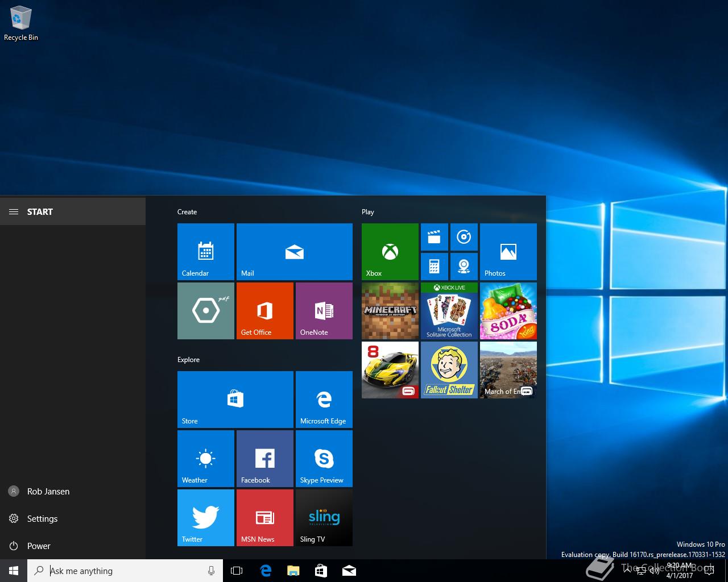Click the Cortana microphone icon
The width and height of the screenshot is (728, 582).
tap(211, 571)
